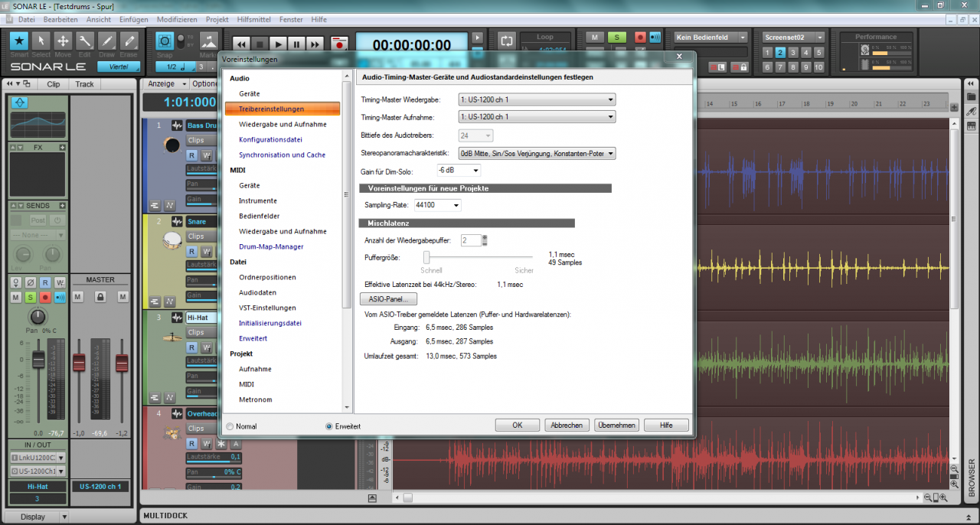Select Geräte under Audio

[x=249, y=93]
